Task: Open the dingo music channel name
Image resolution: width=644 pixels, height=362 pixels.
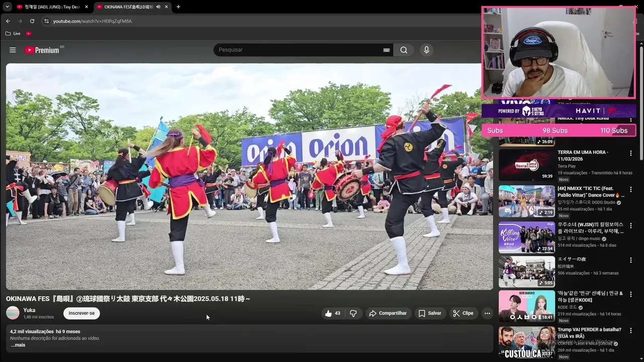Action: tap(579, 239)
